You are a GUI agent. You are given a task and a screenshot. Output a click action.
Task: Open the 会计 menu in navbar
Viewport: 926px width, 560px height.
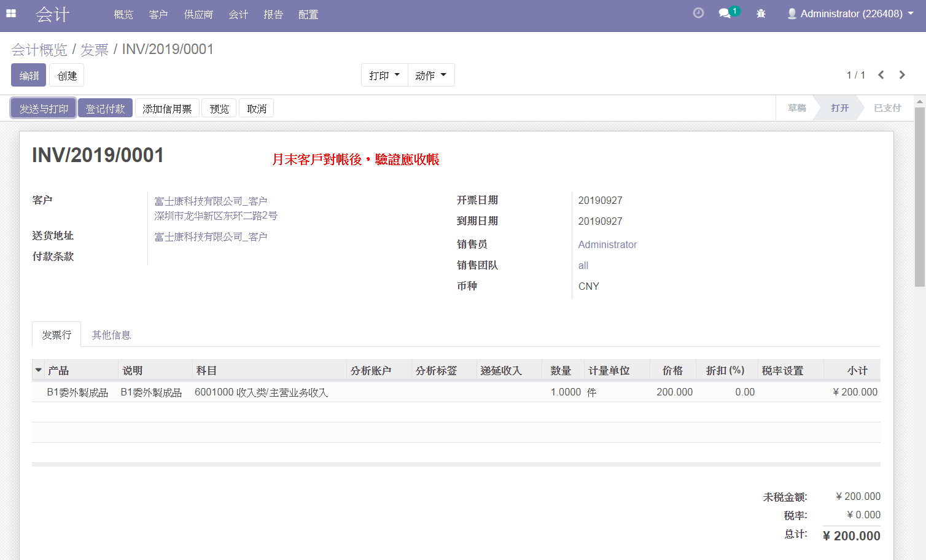click(238, 14)
